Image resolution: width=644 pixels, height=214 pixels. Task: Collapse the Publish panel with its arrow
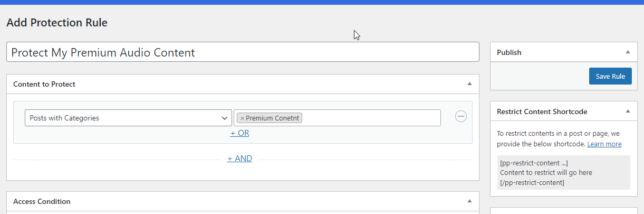(x=628, y=52)
